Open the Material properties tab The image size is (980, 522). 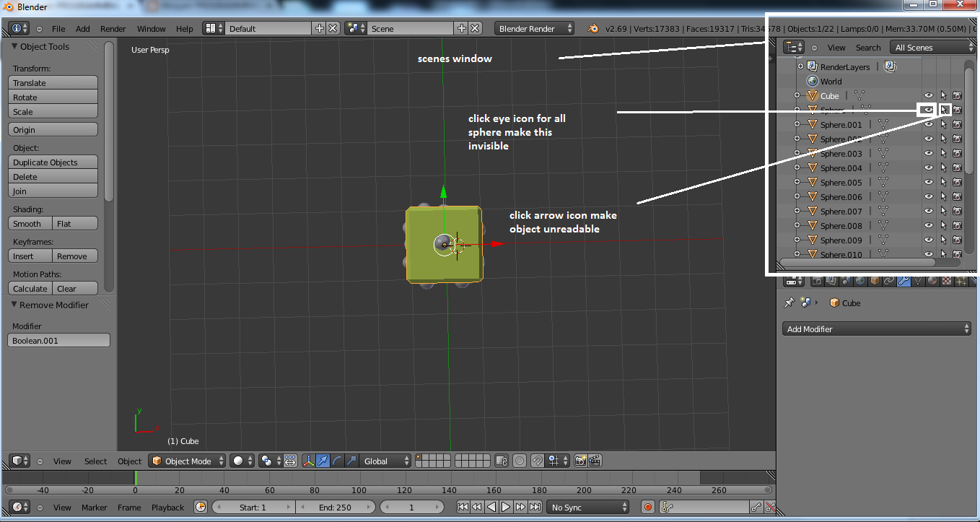[932, 280]
